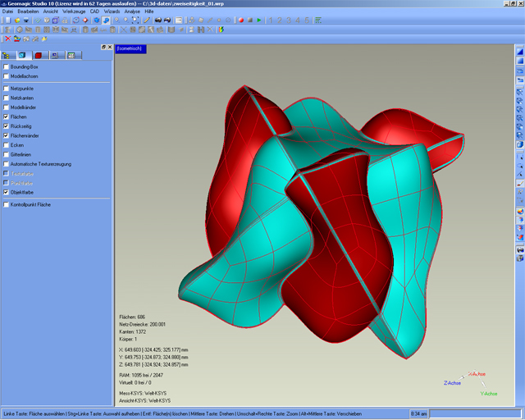Open the Datei menu

click(x=7, y=11)
